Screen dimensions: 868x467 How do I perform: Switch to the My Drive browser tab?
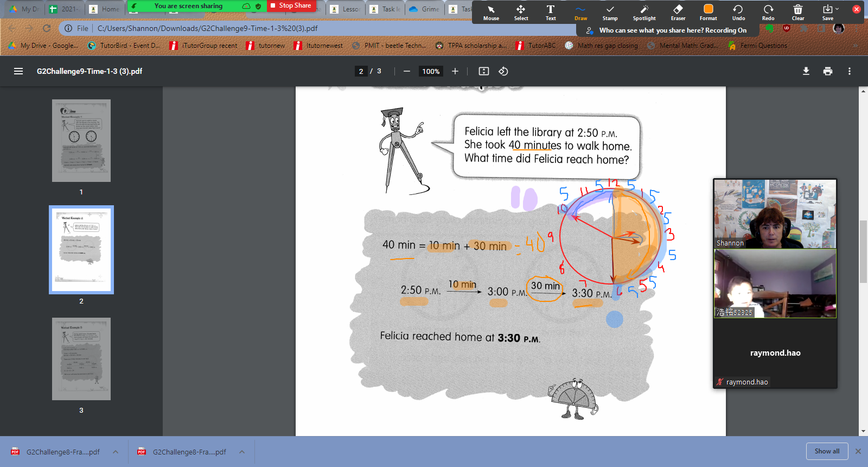[23, 9]
